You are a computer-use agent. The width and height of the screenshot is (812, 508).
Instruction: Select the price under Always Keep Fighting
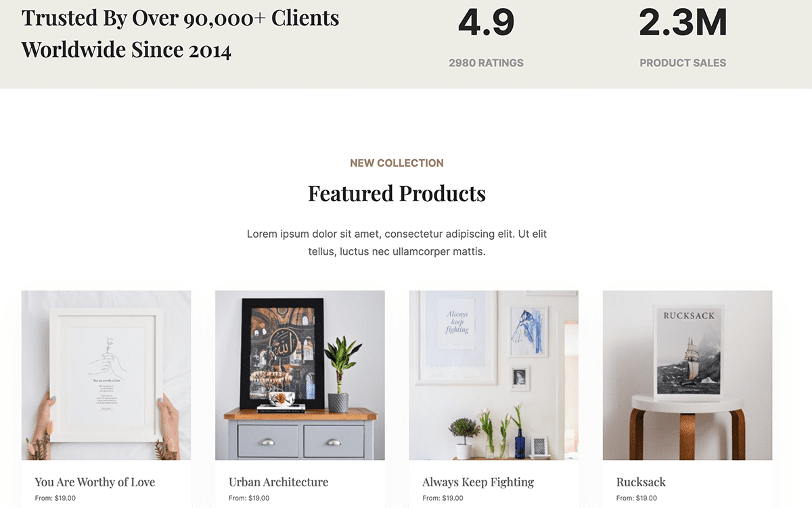(x=443, y=499)
